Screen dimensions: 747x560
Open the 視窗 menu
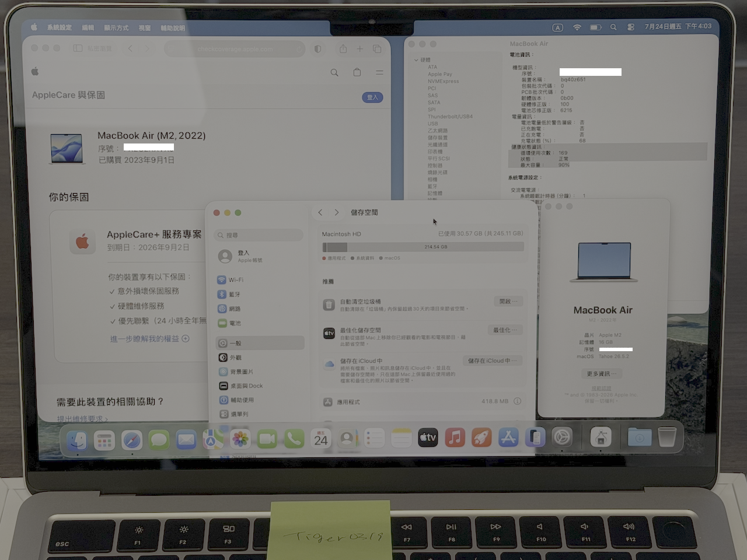pyautogui.click(x=145, y=27)
